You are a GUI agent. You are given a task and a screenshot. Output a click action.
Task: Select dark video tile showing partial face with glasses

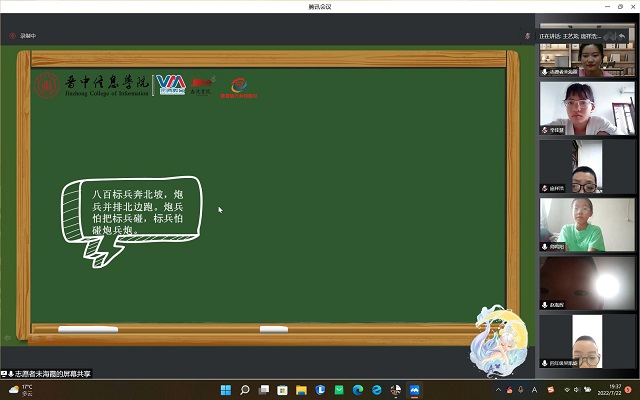587,167
